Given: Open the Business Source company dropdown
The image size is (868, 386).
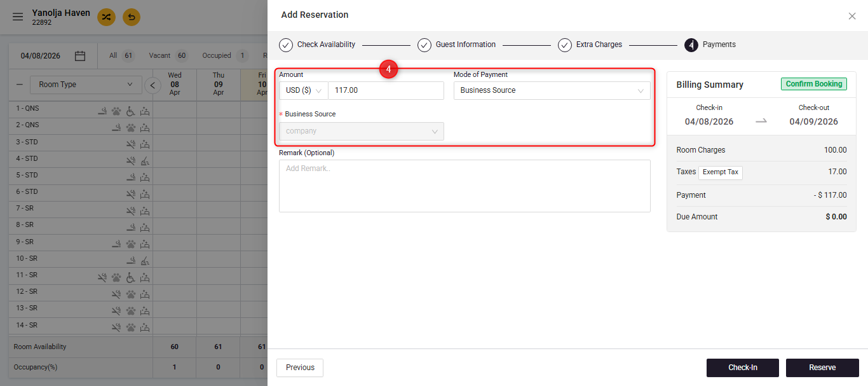Looking at the screenshot, I should (362, 131).
